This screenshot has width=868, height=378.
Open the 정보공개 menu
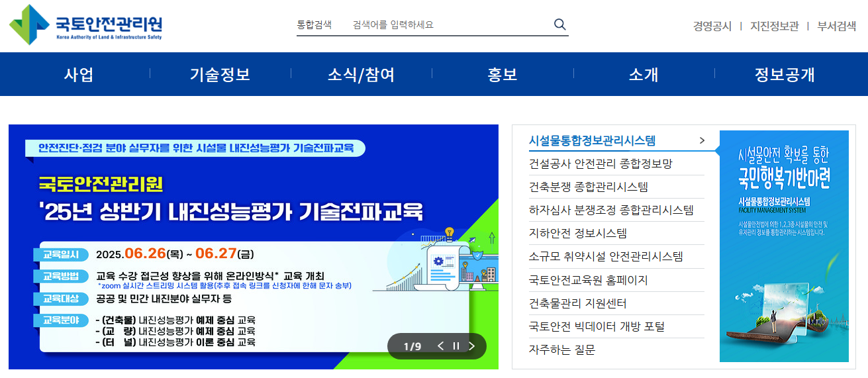pyautogui.click(x=785, y=74)
